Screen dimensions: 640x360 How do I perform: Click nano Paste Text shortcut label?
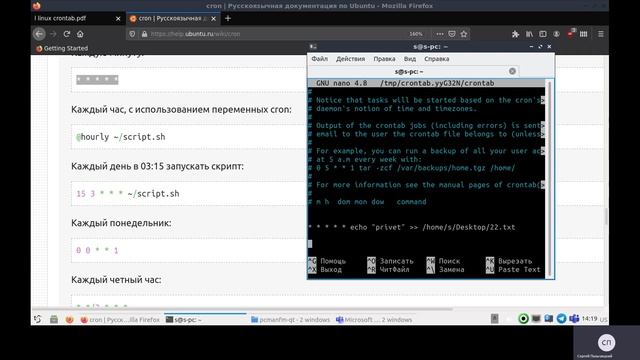[x=519, y=269]
